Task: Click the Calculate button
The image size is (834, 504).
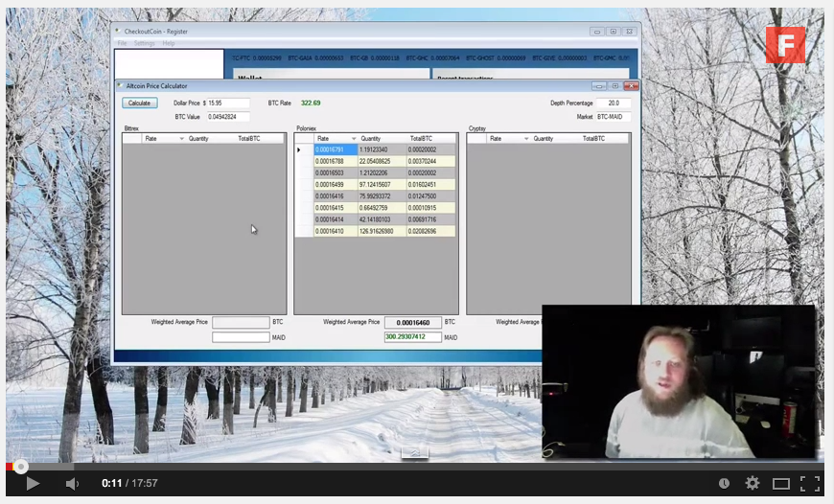Action: click(139, 103)
